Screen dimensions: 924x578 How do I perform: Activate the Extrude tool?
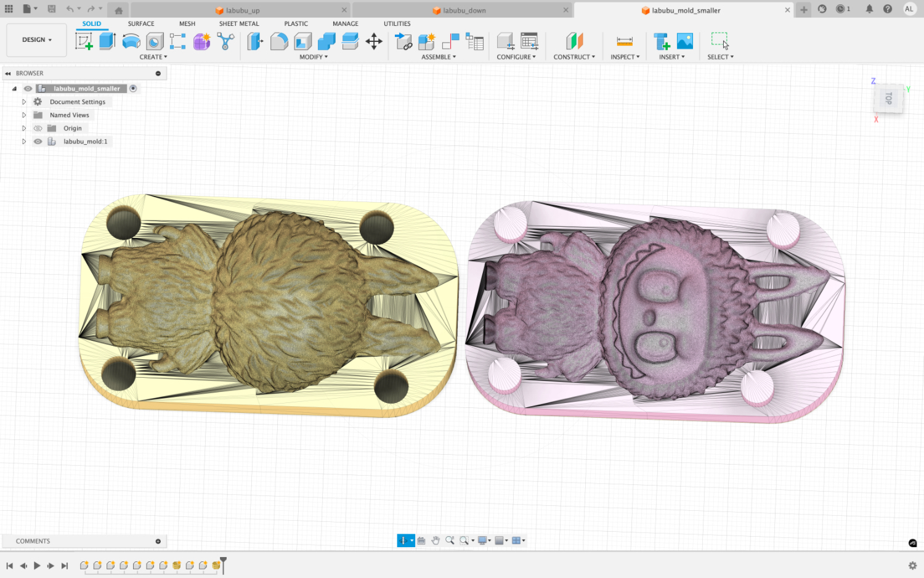click(x=108, y=41)
